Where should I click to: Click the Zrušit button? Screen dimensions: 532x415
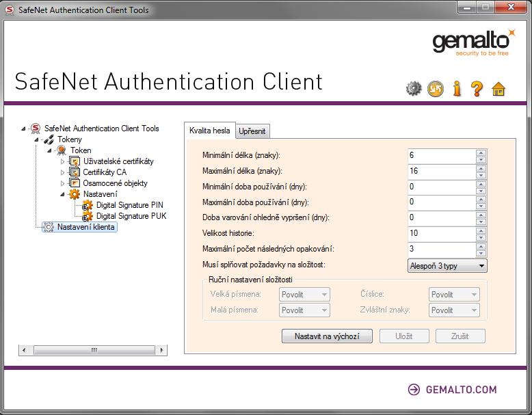460,336
